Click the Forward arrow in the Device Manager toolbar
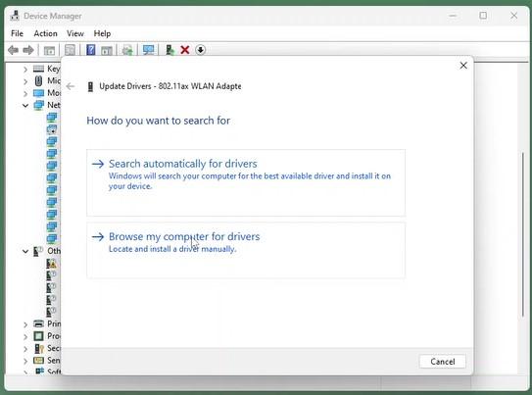 (28, 50)
